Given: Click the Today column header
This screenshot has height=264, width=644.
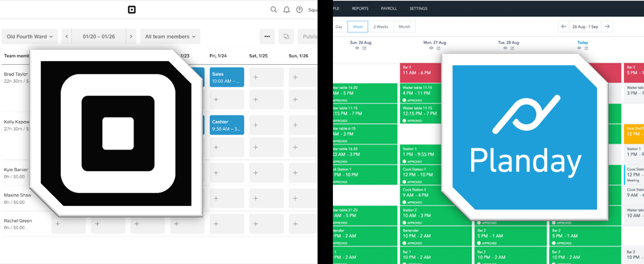Looking at the screenshot, I should coord(583,42).
